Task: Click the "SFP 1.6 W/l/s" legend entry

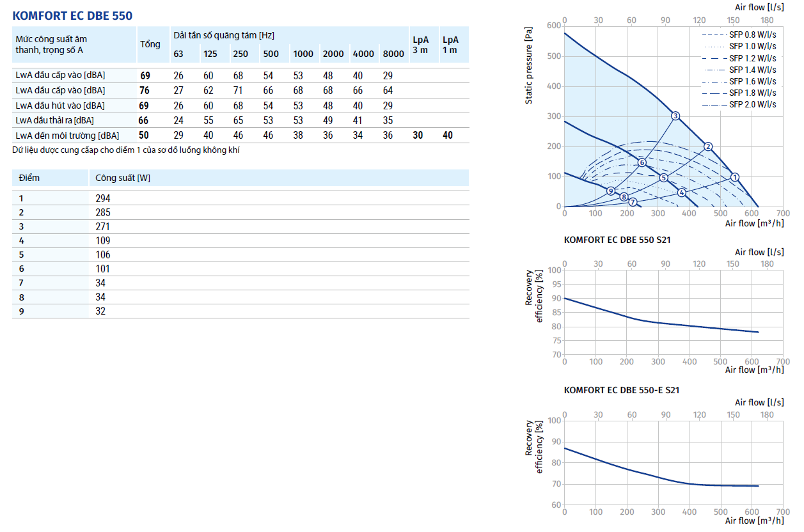Action: [739, 81]
